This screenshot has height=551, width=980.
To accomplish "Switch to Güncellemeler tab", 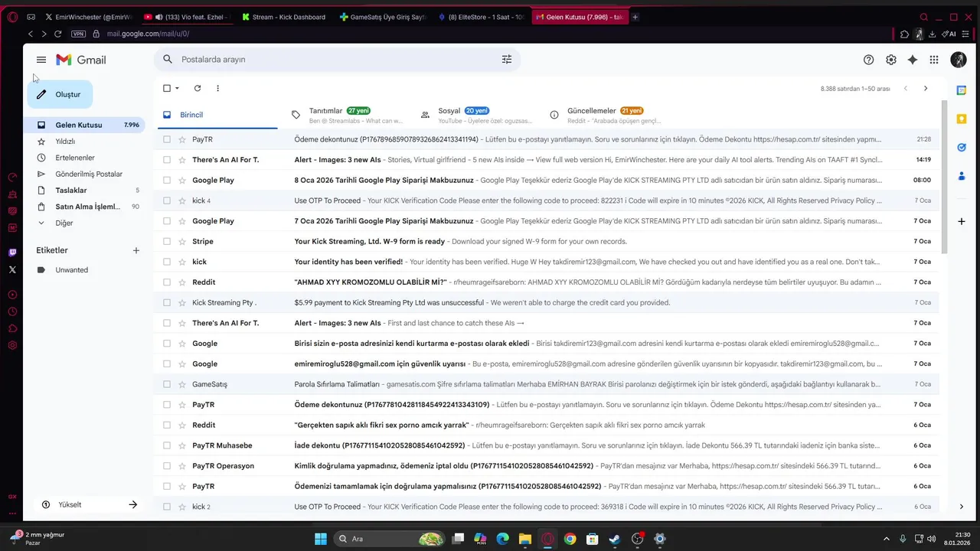I will (x=606, y=115).
